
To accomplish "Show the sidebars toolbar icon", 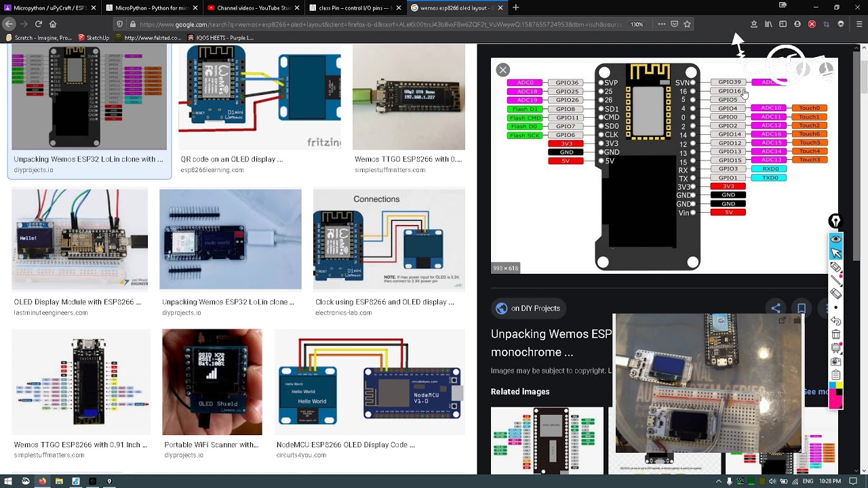I will (783, 24).
